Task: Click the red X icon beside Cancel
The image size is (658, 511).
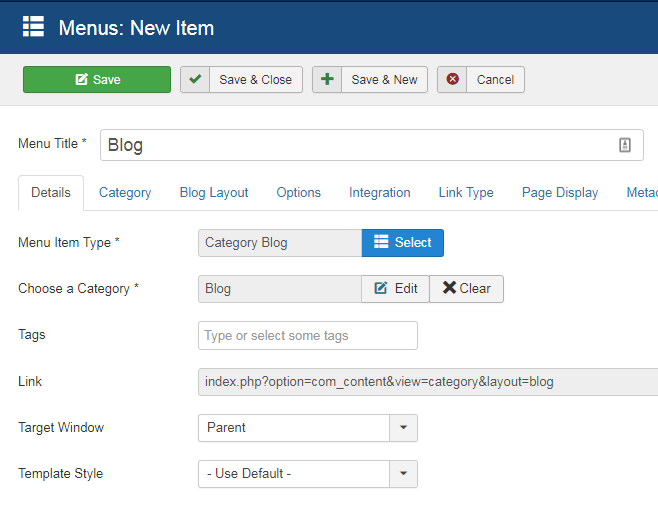Action: click(x=452, y=79)
